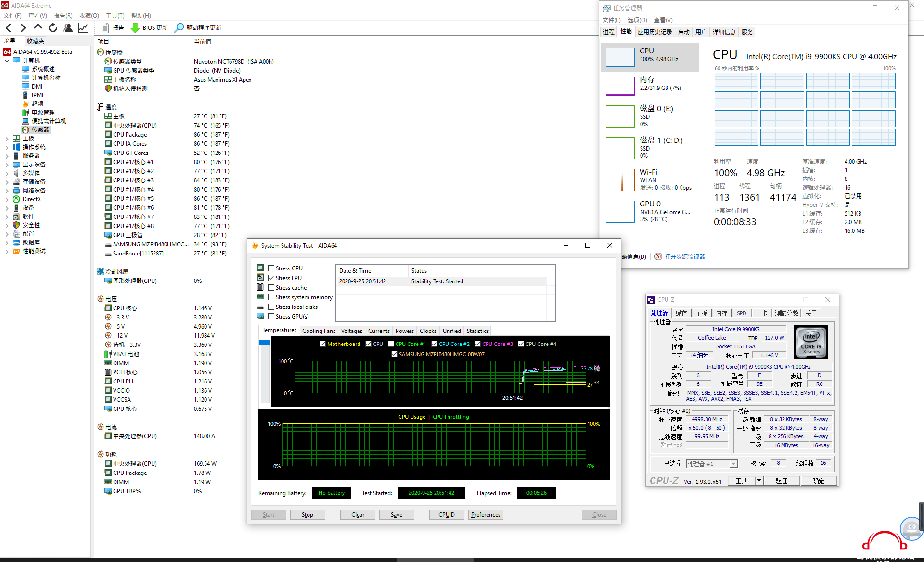Image resolution: width=924 pixels, height=562 pixels.
Task: Toggle the Stress FPU checkbox in stability test
Action: coord(271,278)
